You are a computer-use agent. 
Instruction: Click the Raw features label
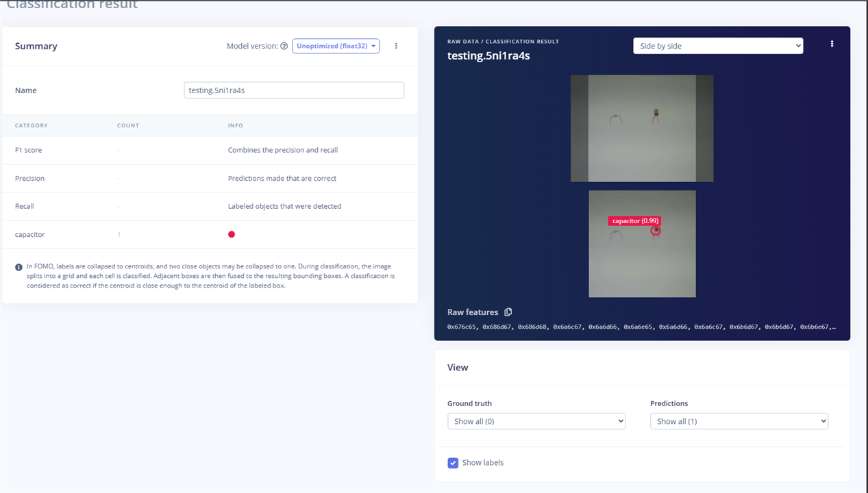click(x=473, y=312)
